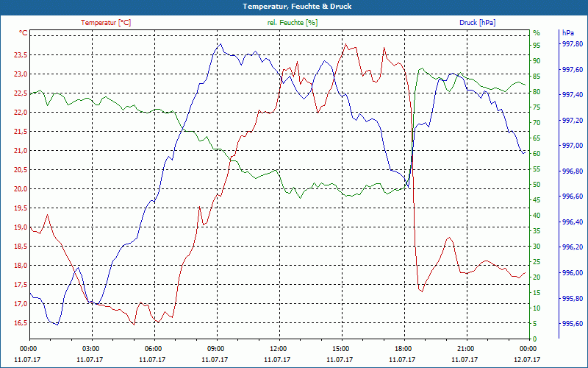Click the 95 tick on the humidity axis

point(537,46)
